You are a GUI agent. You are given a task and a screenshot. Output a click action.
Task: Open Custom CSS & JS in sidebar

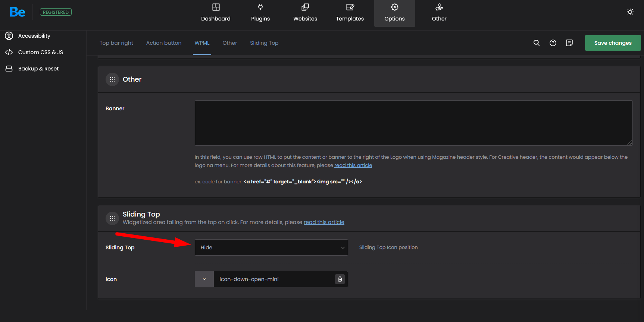(41, 52)
